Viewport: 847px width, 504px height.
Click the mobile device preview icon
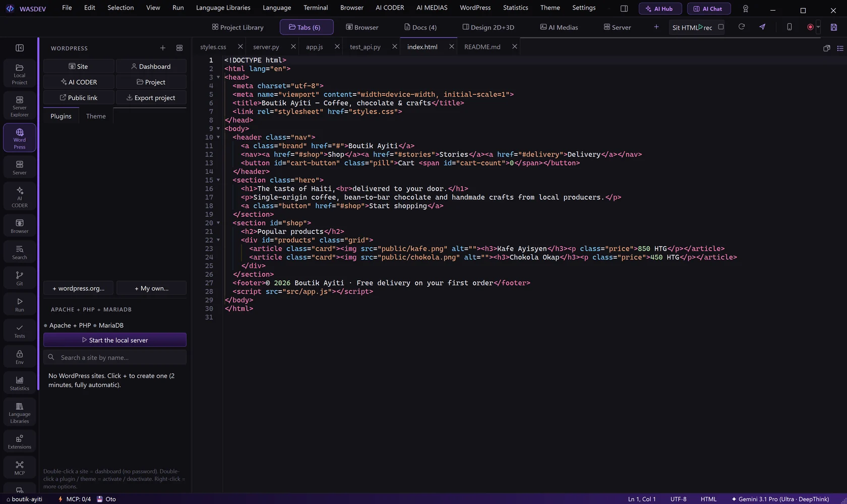click(790, 27)
